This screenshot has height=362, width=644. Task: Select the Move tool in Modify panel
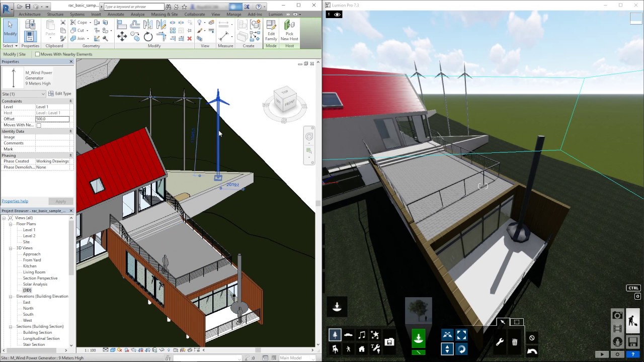(x=122, y=36)
